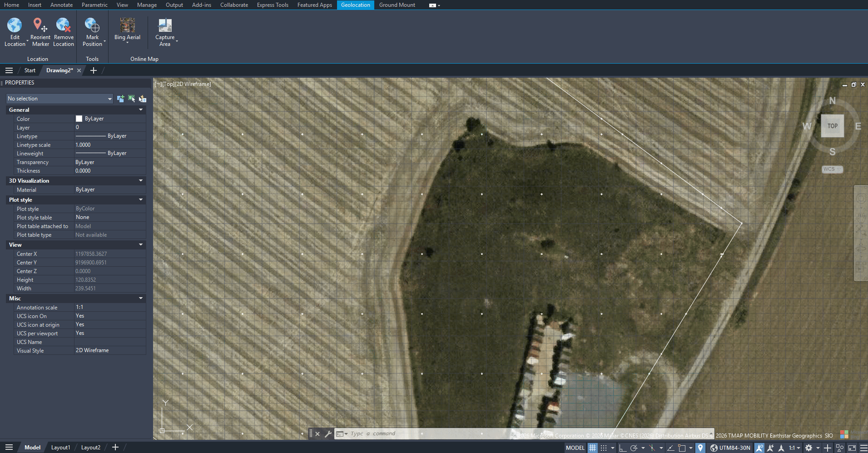Toggle ortho mode in the status bar

(x=623, y=448)
